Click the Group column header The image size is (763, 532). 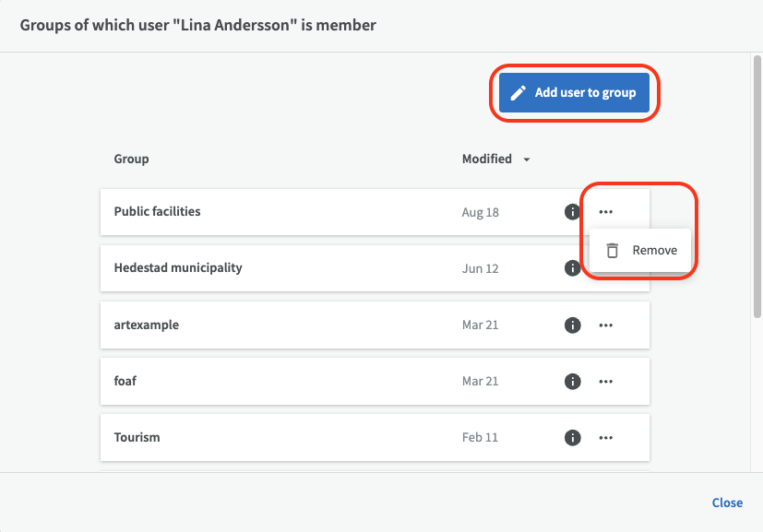pyautogui.click(x=131, y=159)
